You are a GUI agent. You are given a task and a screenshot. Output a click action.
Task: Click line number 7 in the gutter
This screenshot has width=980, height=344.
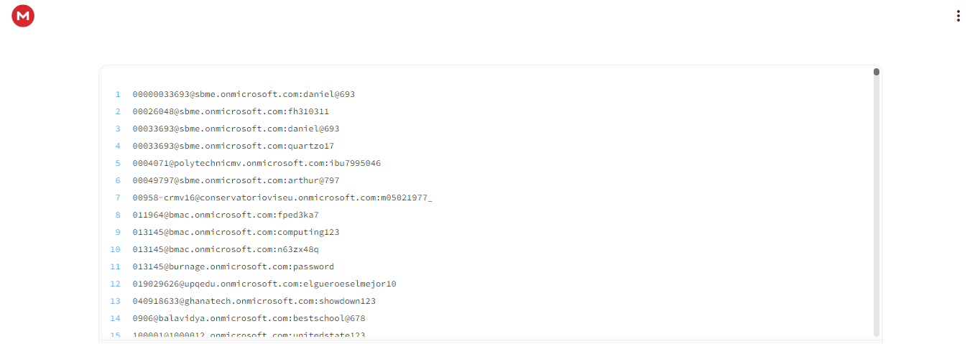click(118, 197)
